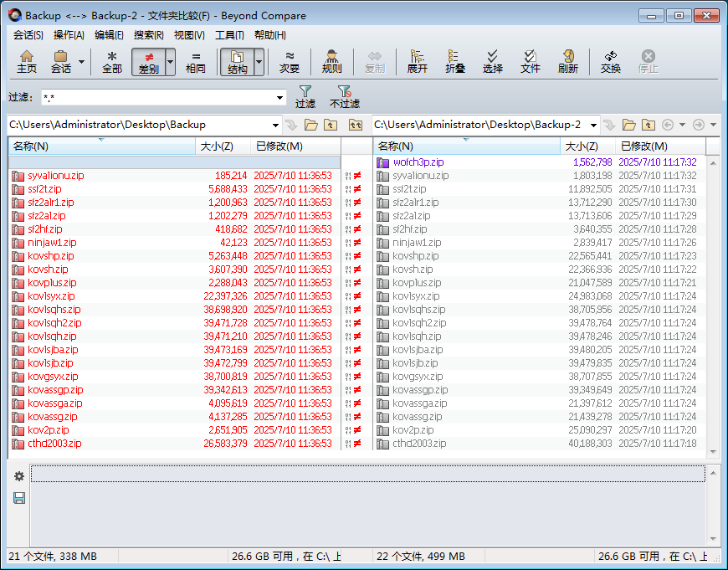
Task: Toggle the differences (差别) filter
Action: point(149,62)
